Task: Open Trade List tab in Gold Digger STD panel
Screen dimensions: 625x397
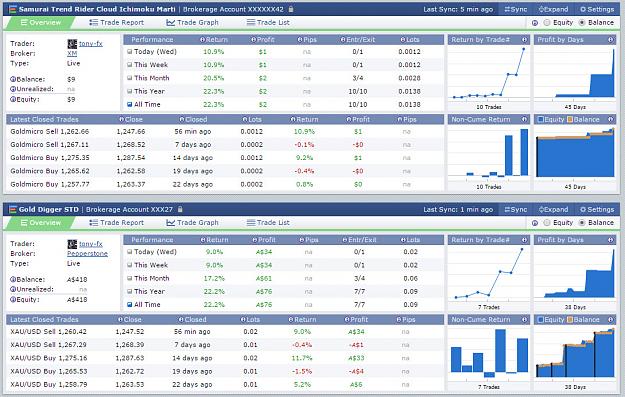Action: [x=268, y=223]
